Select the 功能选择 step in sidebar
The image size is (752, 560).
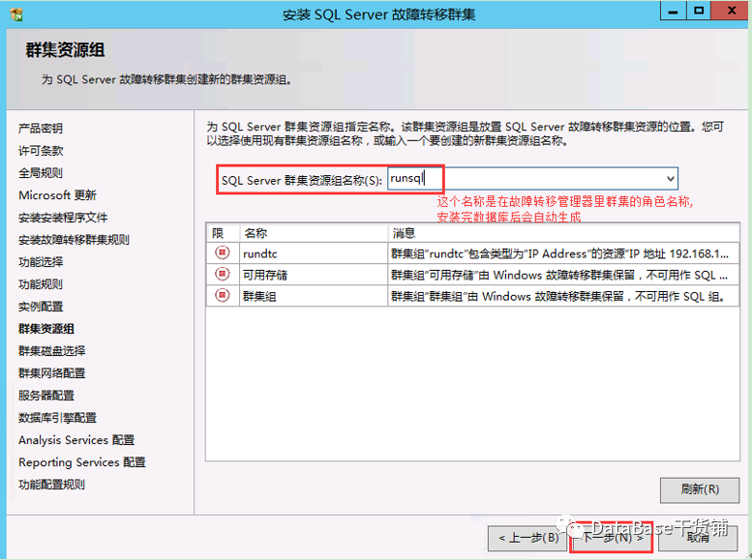41,262
